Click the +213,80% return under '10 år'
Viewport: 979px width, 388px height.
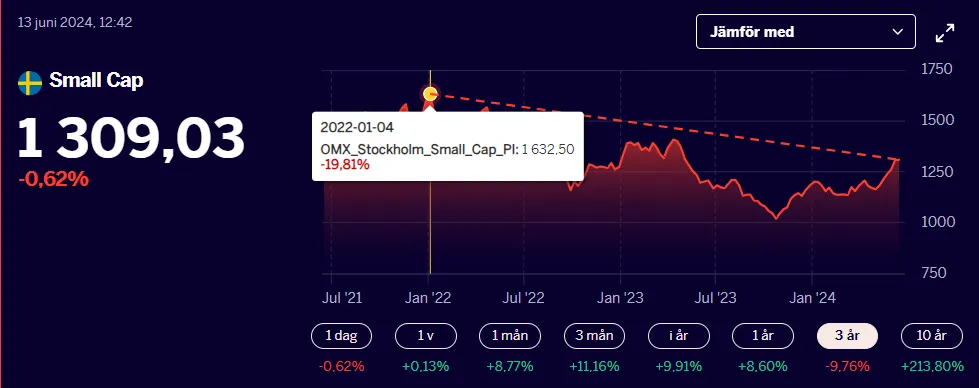coord(932,367)
